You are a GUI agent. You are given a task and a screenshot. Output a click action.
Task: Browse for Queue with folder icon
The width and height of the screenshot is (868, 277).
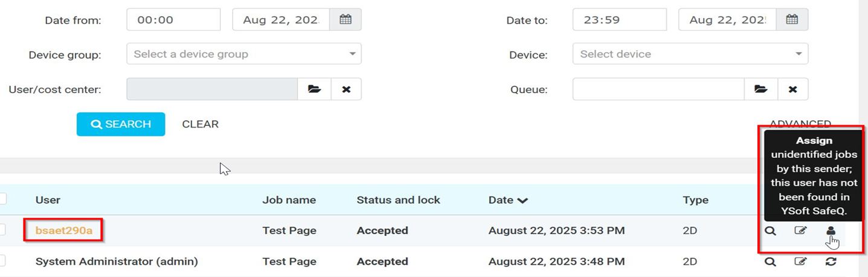[x=760, y=89]
